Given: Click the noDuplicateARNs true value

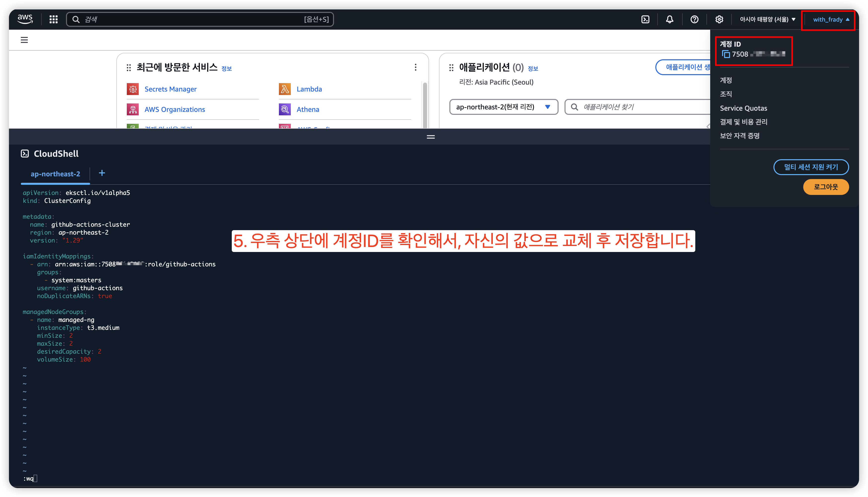Looking at the screenshot, I should [x=105, y=296].
